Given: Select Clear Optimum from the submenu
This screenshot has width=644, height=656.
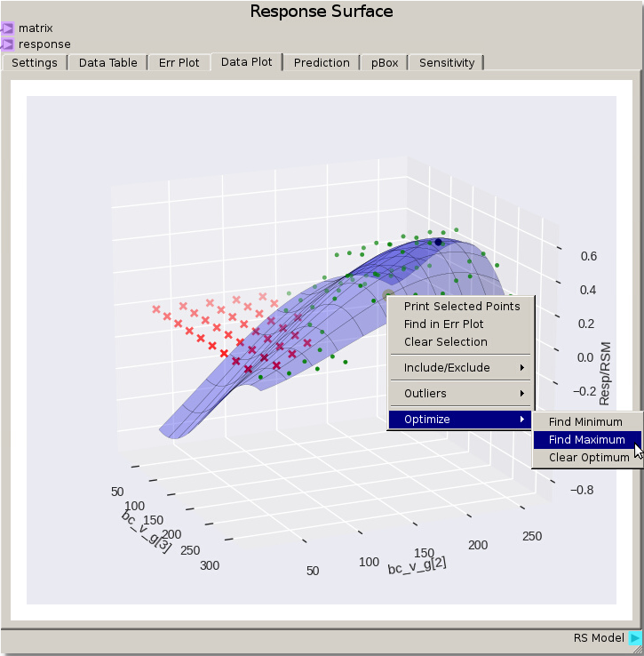Looking at the screenshot, I should (x=588, y=458).
